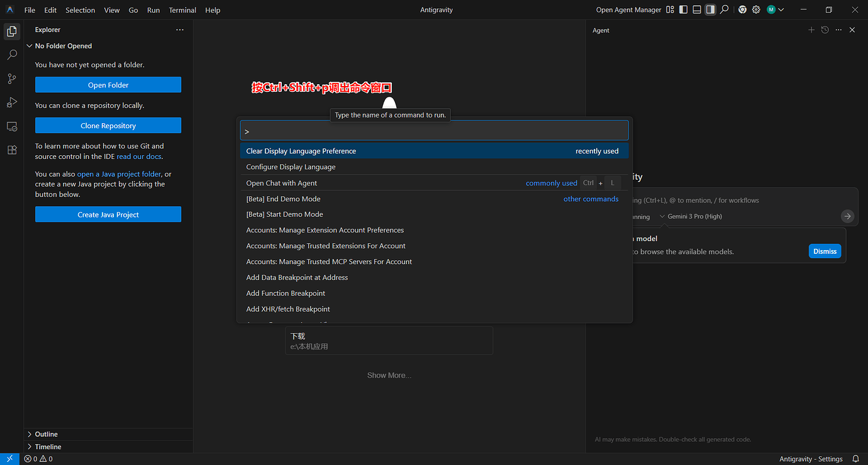Open the Terminal menu
868x465 pixels.
(182, 10)
